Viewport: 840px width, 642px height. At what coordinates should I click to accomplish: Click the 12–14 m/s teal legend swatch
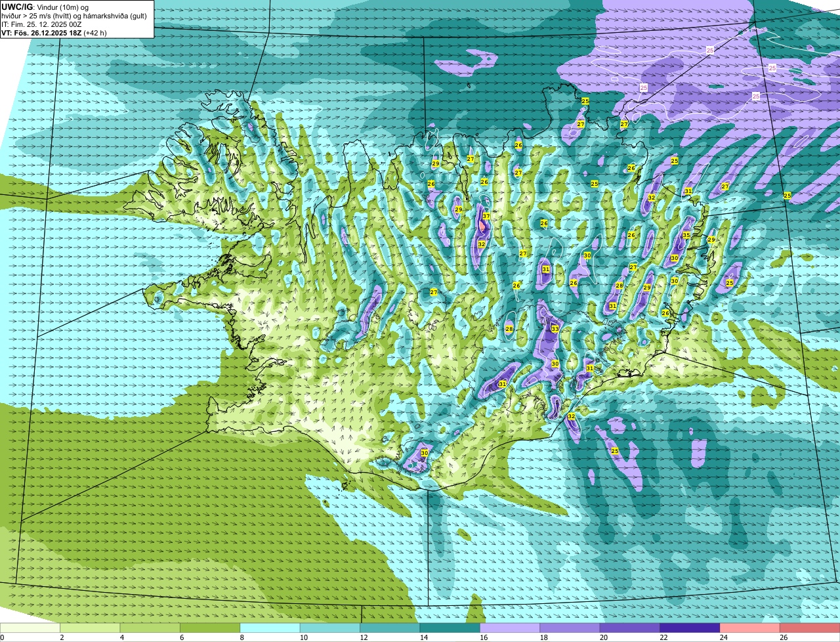390,628
